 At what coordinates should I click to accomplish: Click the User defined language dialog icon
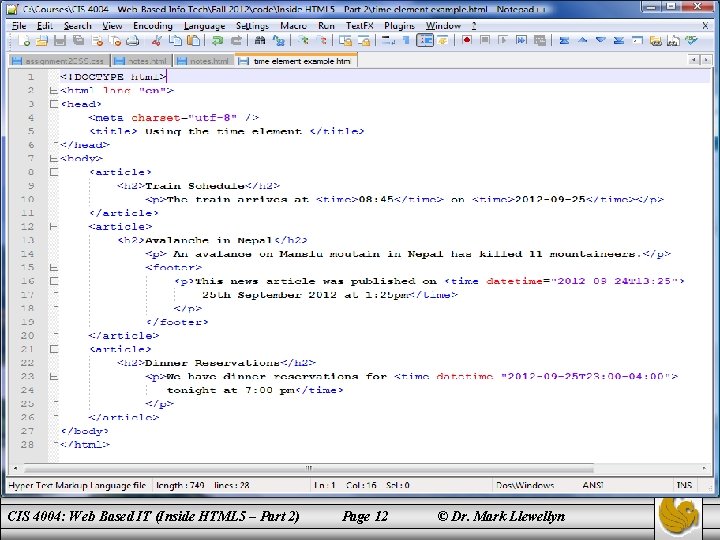(x=443, y=41)
